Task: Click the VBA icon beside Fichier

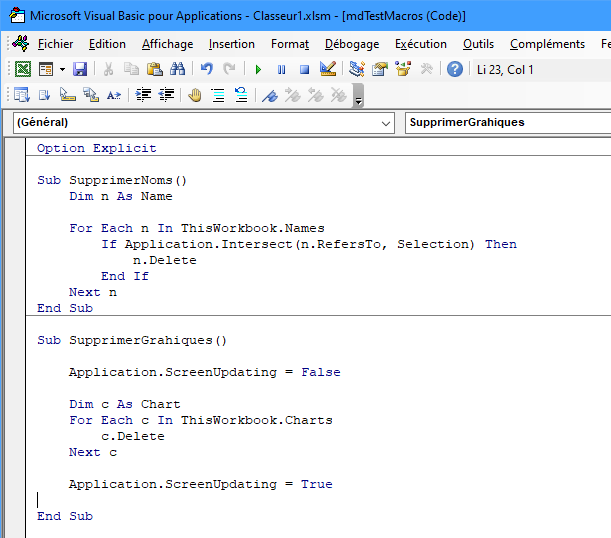Action: tap(21, 43)
